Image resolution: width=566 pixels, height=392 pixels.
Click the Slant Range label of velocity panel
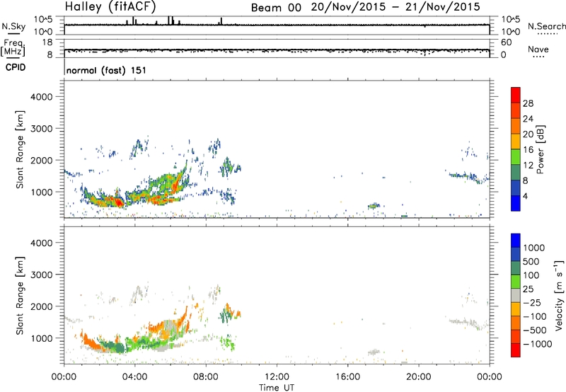[20, 296]
